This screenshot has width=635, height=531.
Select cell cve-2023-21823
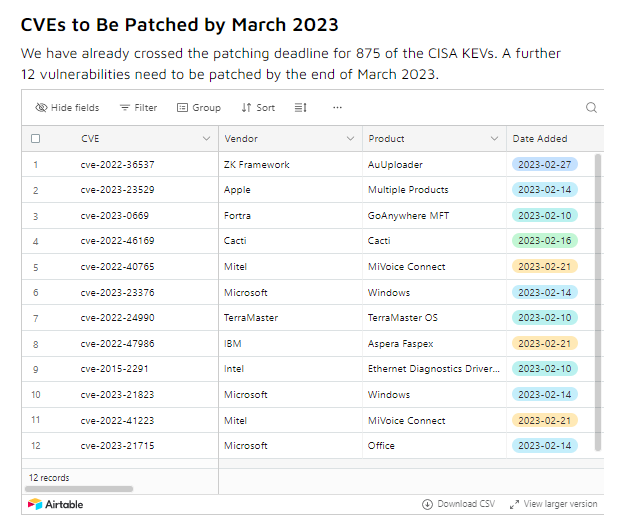[117, 395]
